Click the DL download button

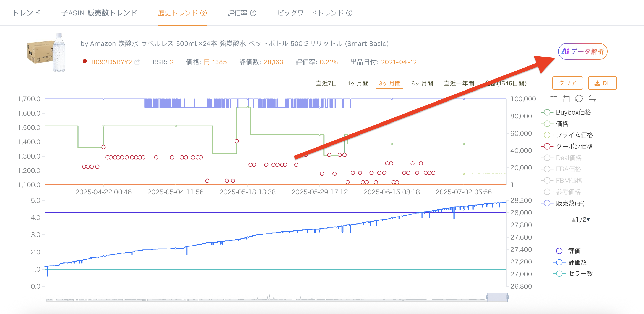(602, 83)
